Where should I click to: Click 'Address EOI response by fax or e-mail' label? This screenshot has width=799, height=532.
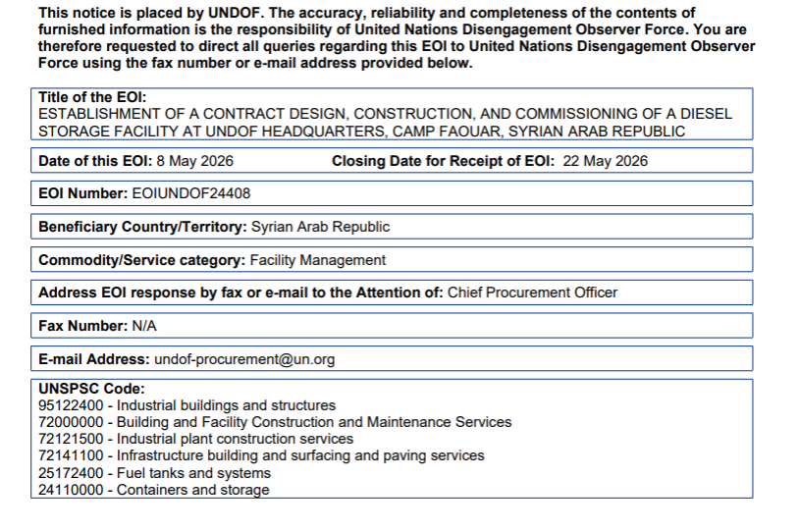(x=240, y=293)
